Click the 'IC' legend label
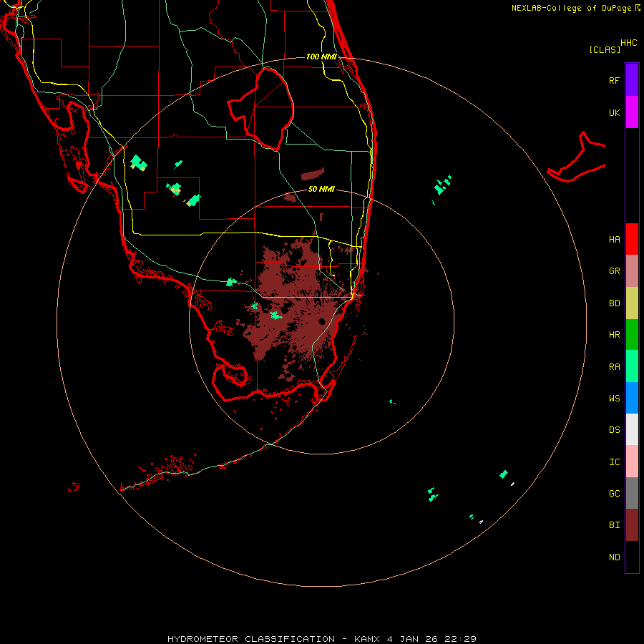644x644 pixels. (614, 462)
